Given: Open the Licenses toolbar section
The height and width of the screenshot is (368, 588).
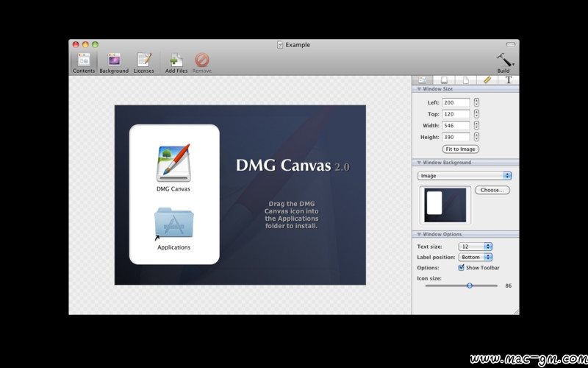Looking at the screenshot, I should tap(144, 63).
